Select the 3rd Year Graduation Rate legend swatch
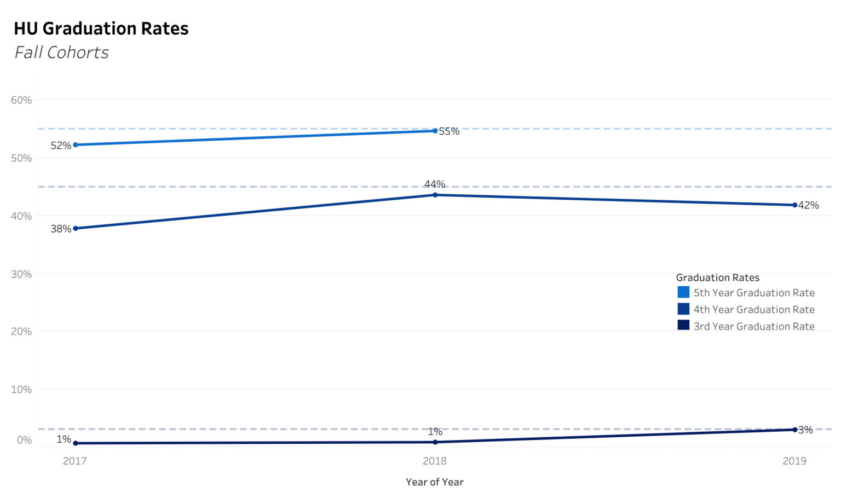Screen dimensions: 841x504 click(683, 325)
